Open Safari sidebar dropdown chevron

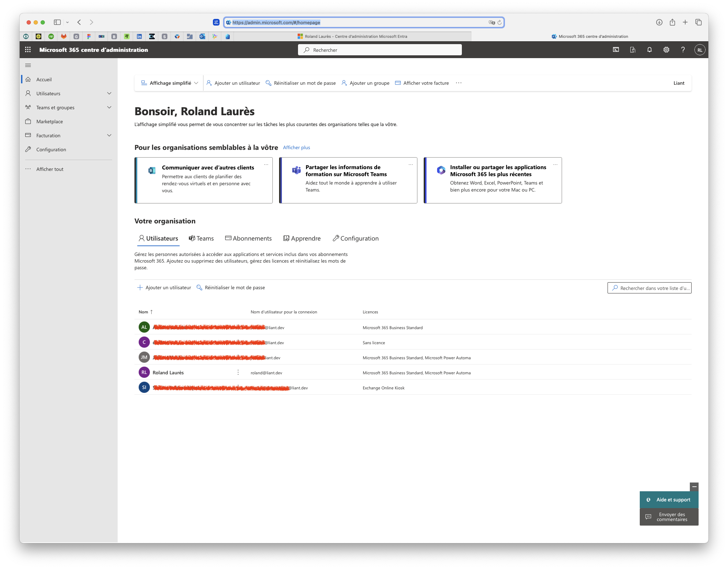pos(67,22)
